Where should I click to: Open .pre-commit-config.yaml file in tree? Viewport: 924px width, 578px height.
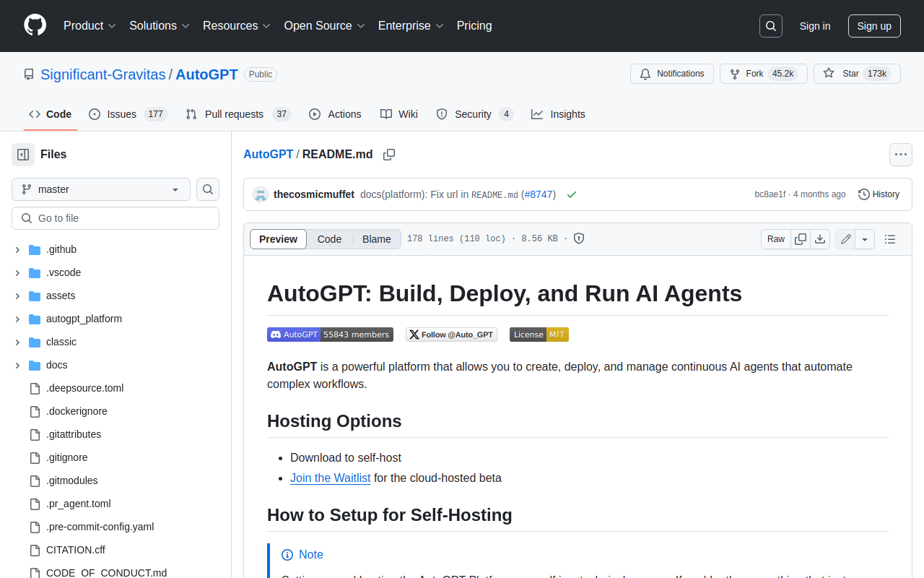click(100, 527)
